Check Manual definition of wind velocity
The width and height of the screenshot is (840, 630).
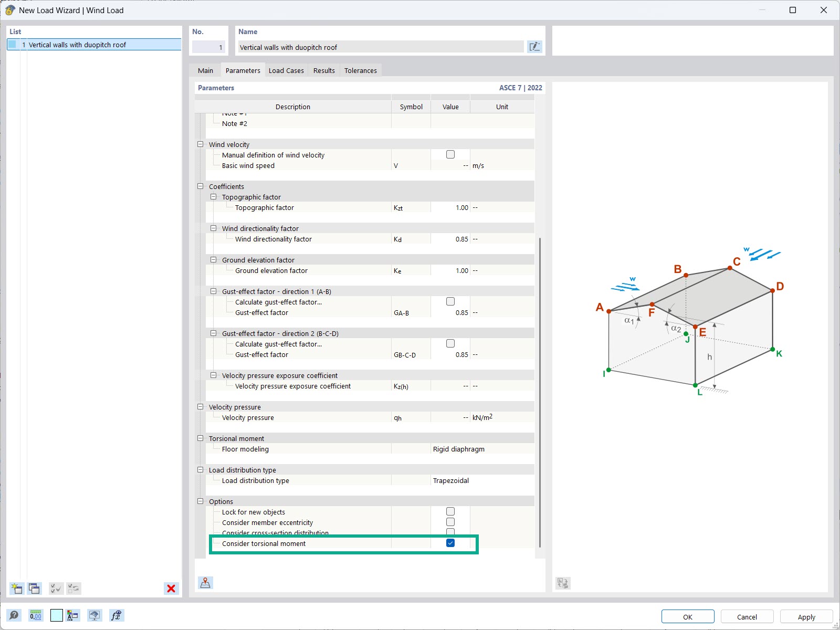point(450,154)
